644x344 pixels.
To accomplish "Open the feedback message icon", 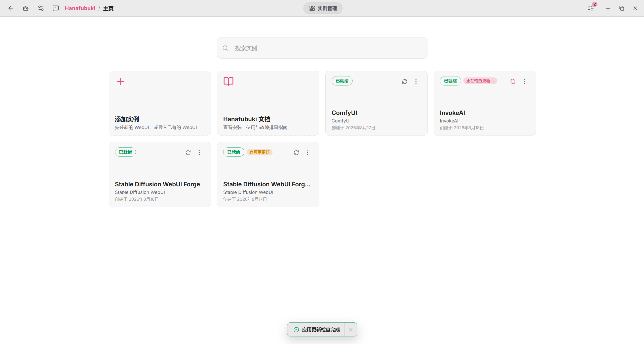I will tap(56, 8).
